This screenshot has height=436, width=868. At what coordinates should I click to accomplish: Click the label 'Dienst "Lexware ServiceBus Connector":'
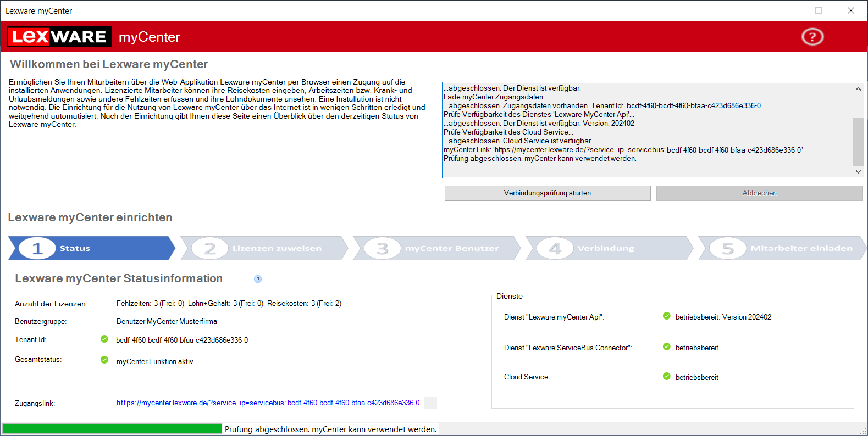pyautogui.click(x=568, y=348)
